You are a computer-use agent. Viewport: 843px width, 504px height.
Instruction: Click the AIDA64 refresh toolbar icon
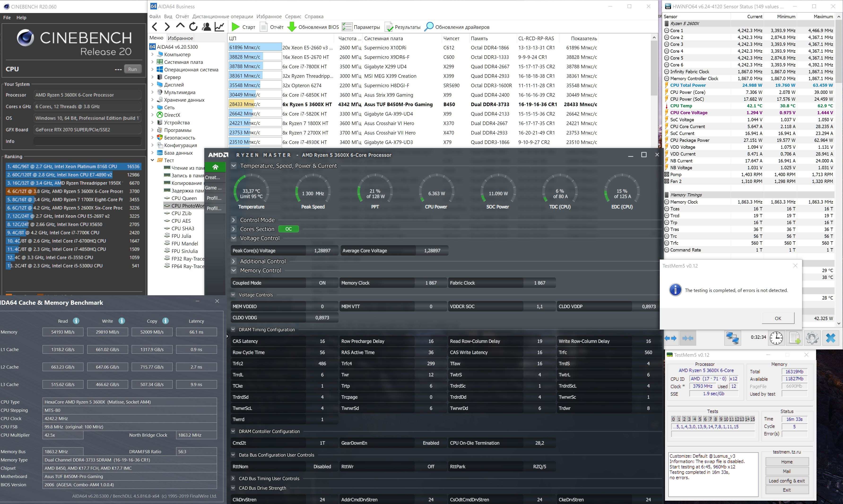coord(193,27)
